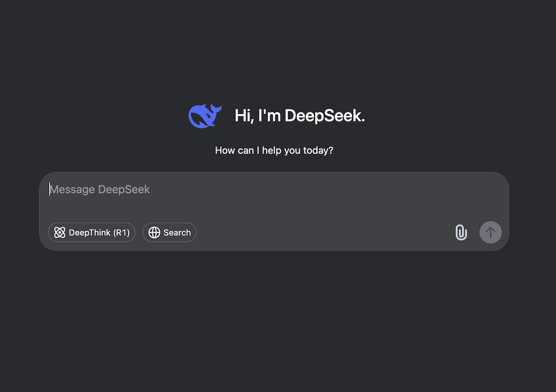The width and height of the screenshot is (556, 392).
Task: Click the "Message DeepSeek" placeholder text
Action: pyautogui.click(x=100, y=190)
